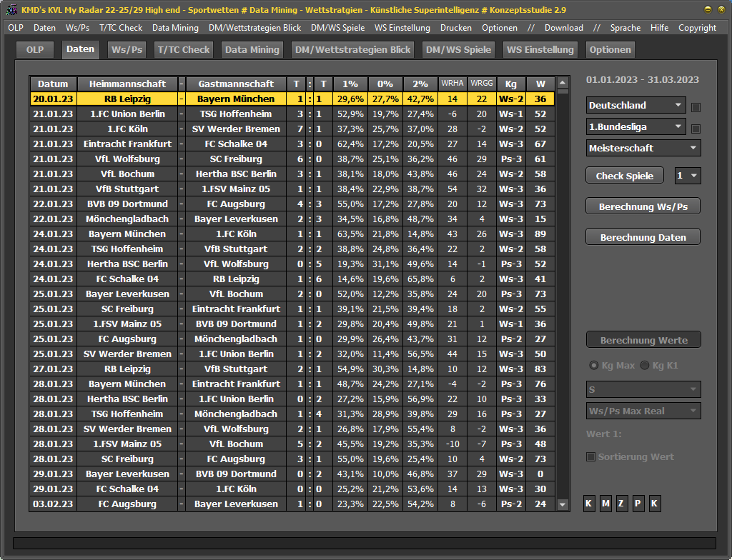Screen dimensions: 732x560
Task: Open the Optionen menu in the menu bar
Action: [x=500, y=28]
